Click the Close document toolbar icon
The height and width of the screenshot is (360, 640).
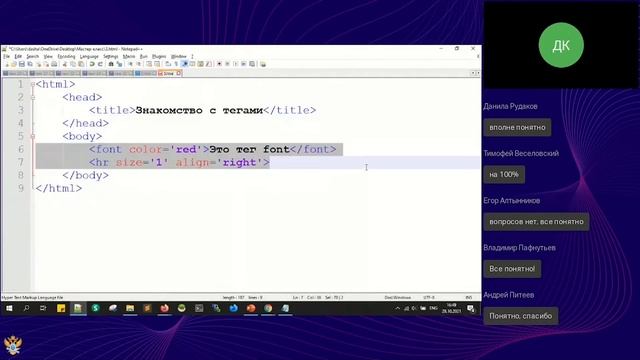click(38, 64)
